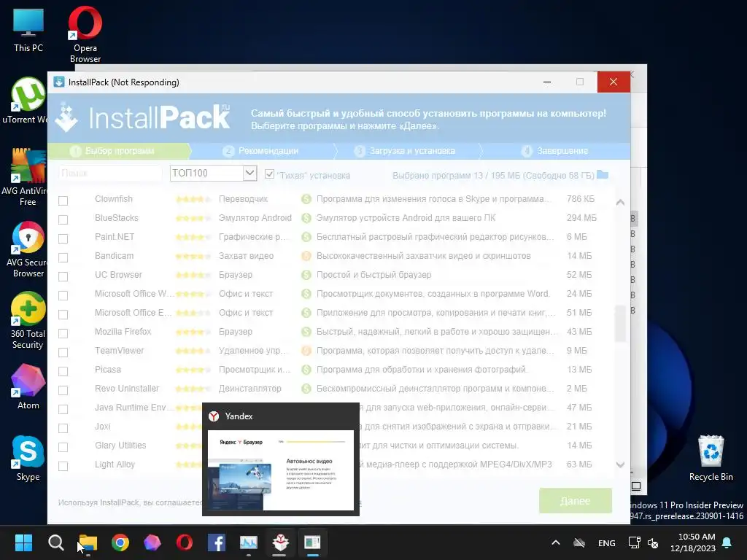Open the download folder icon in InstallPack
The width and height of the screenshot is (747, 560).
point(603,174)
